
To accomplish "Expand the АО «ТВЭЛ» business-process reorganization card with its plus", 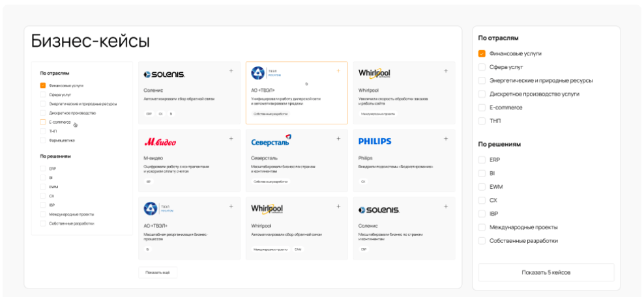I will click(231, 206).
